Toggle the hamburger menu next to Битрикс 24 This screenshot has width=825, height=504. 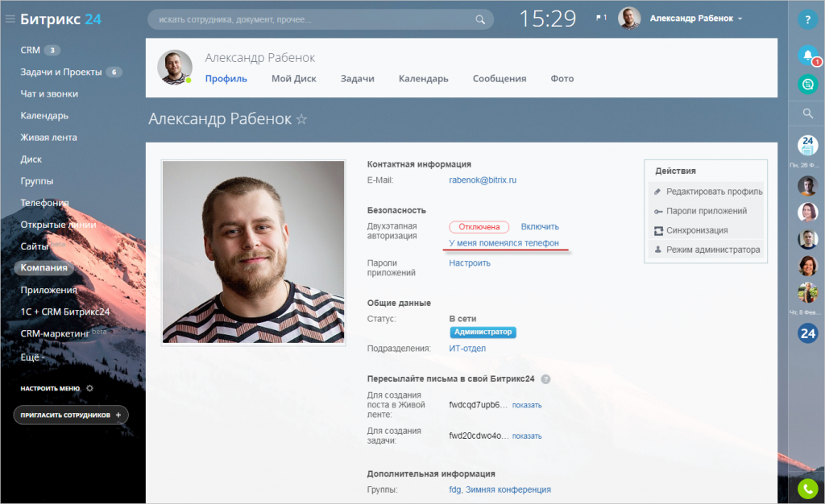click(x=10, y=19)
